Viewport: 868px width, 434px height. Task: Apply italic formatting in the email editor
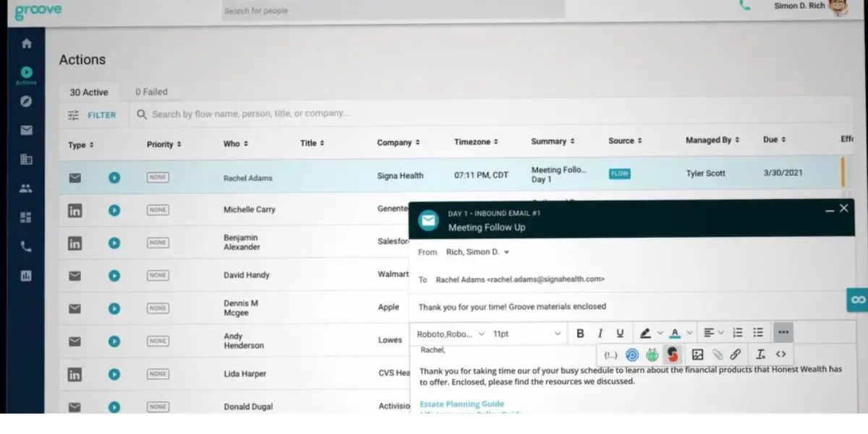(600, 333)
